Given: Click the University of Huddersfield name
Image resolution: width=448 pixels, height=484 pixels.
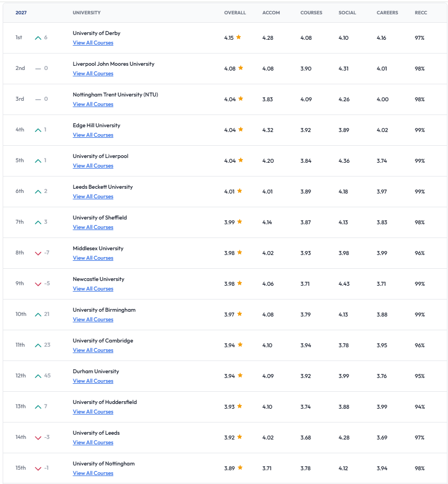Looking at the screenshot, I should click(105, 402).
